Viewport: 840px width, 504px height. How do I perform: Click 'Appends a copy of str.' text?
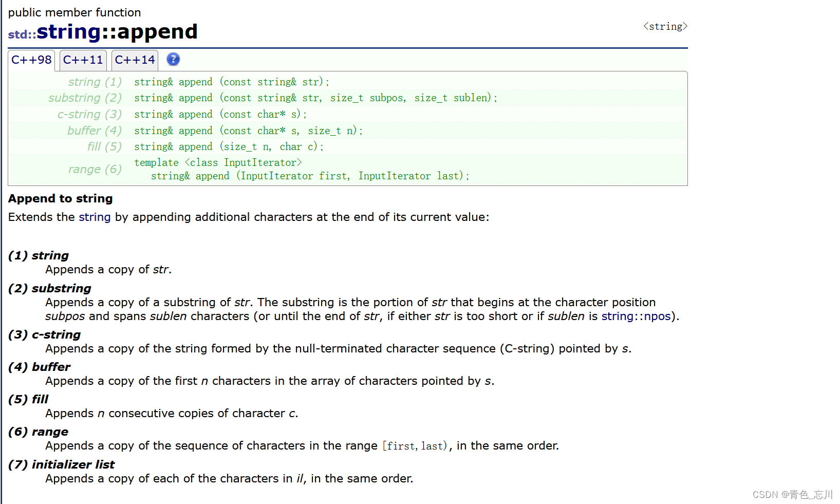tap(108, 269)
